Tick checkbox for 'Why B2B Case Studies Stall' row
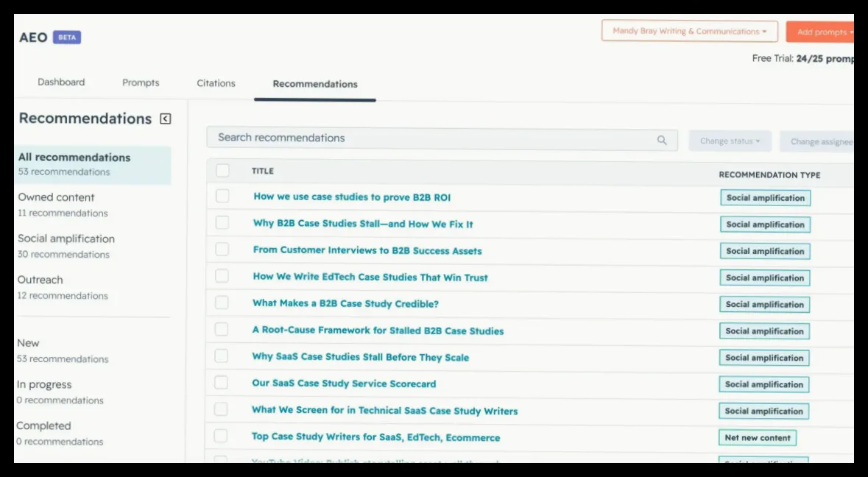Image resolution: width=868 pixels, height=477 pixels. point(222,222)
